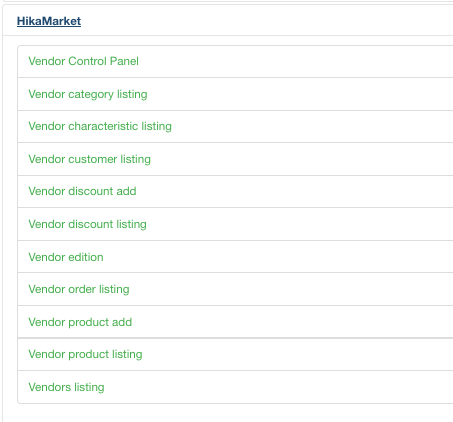Open the Vendors listing option
The height and width of the screenshot is (422, 453).
(x=66, y=387)
